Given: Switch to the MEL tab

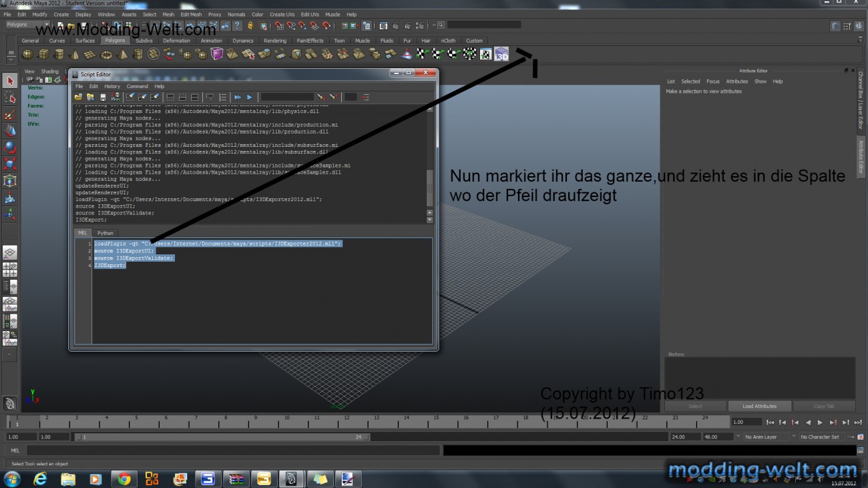Looking at the screenshot, I should pos(82,233).
